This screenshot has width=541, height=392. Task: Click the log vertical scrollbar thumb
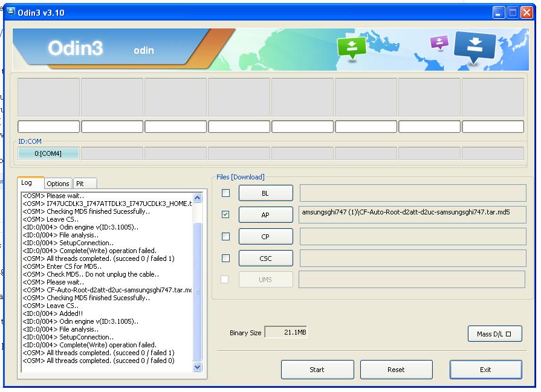point(197,291)
